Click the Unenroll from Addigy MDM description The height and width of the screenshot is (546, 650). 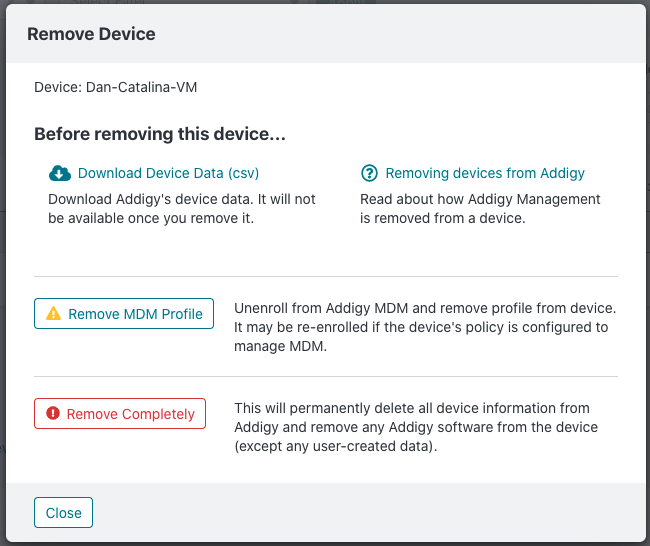425,327
